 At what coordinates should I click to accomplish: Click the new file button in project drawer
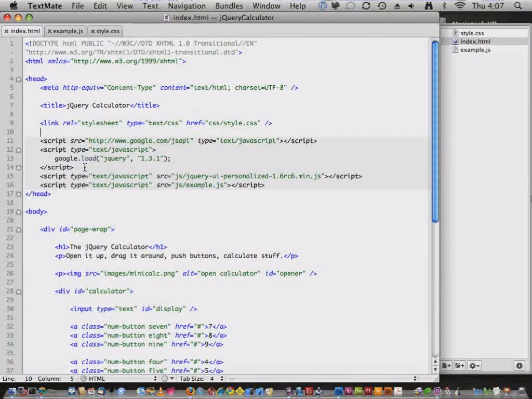pos(446,366)
